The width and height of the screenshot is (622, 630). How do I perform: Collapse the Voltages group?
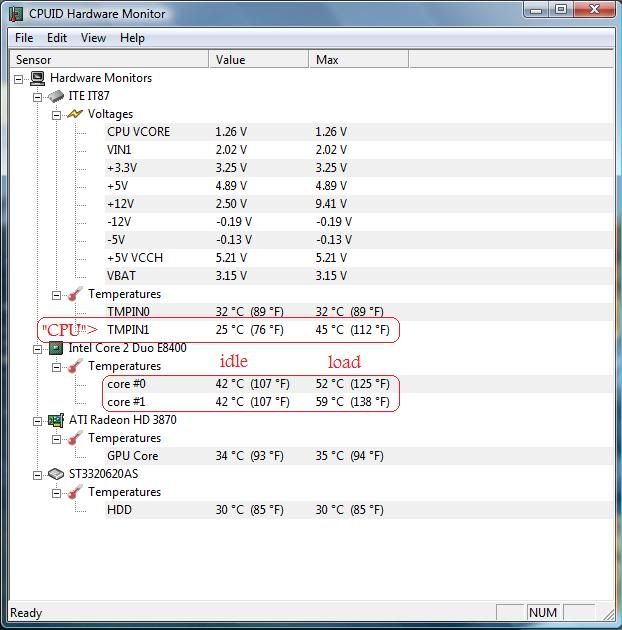[x=56, y=115]
